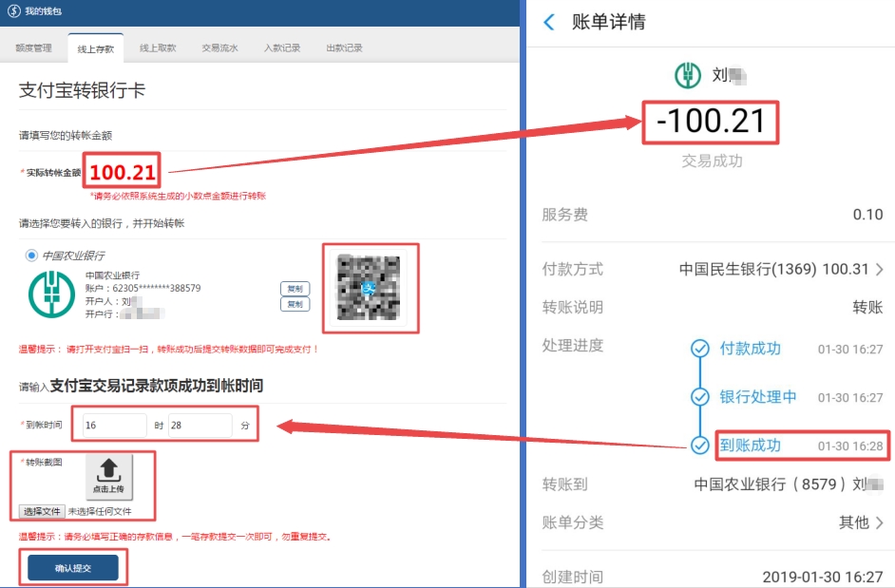
Task: Click the 到账成功 checkmark icon
Action: 700,446
